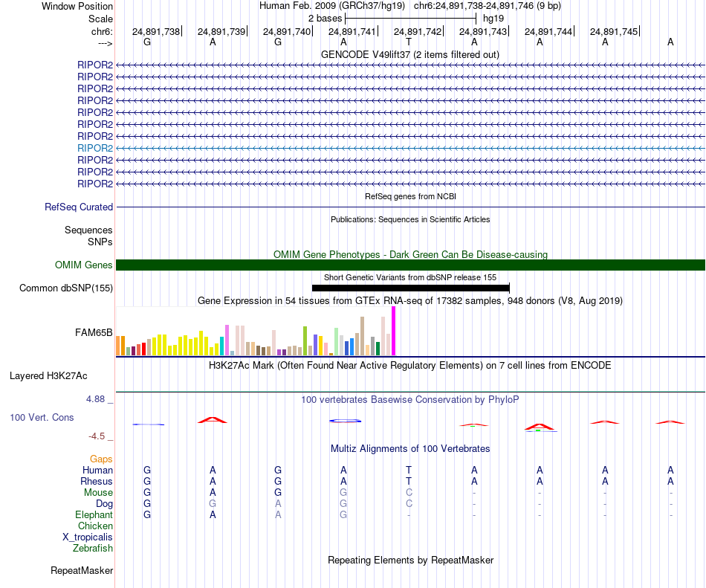Click the FAM65B expression label
706x588 pixels.
[94, 333]
